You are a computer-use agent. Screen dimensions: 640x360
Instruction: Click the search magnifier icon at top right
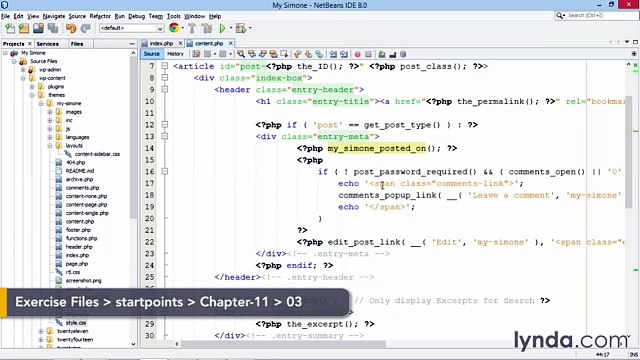560,16
